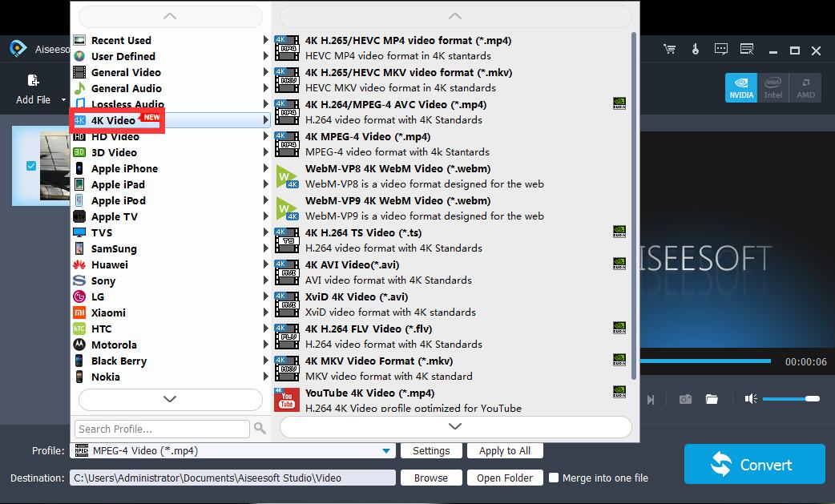Screen dimensions: 835x504
Task: Click the next frame playback button
Action: [x=650, y=399]
